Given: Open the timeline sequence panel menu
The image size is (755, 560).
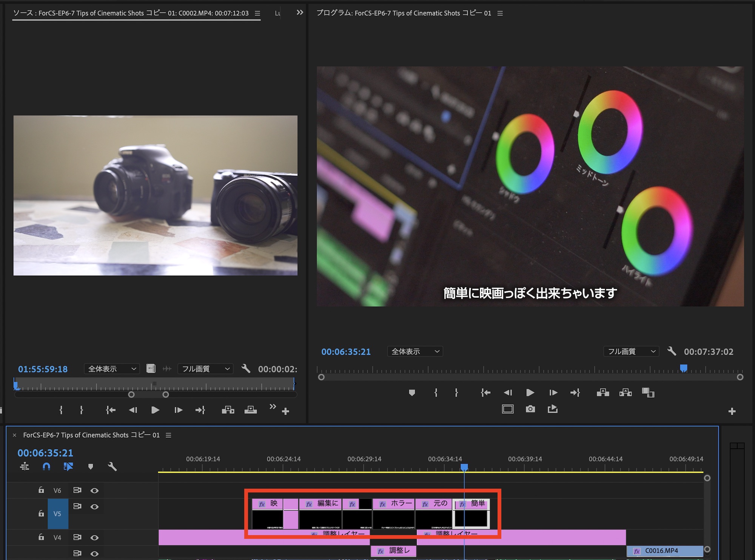Looking at the screenshot, I should (168, 435).
